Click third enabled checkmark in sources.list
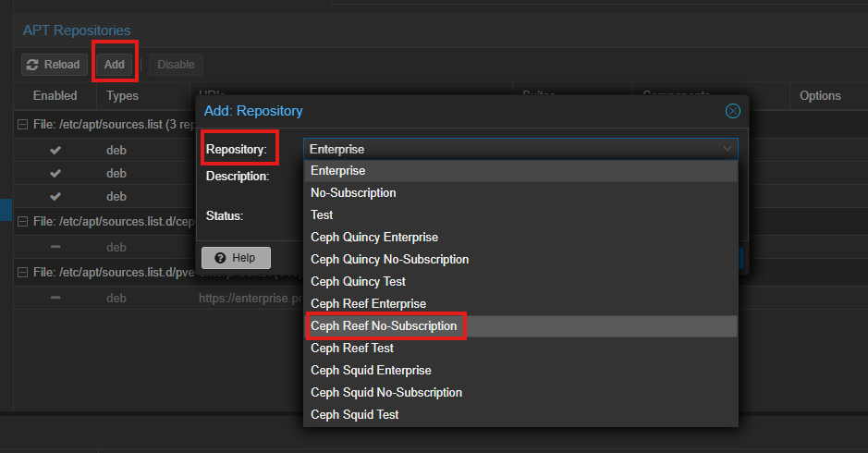Viewport: 868px width, 453px height. pyautogui.click(x=55, y=197)
